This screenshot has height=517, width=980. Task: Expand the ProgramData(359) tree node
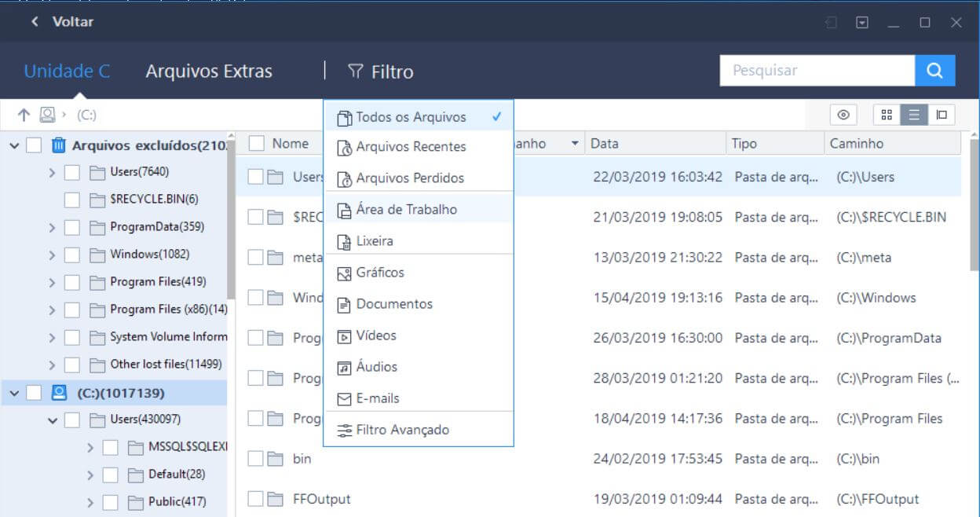[x=52, y=228]
